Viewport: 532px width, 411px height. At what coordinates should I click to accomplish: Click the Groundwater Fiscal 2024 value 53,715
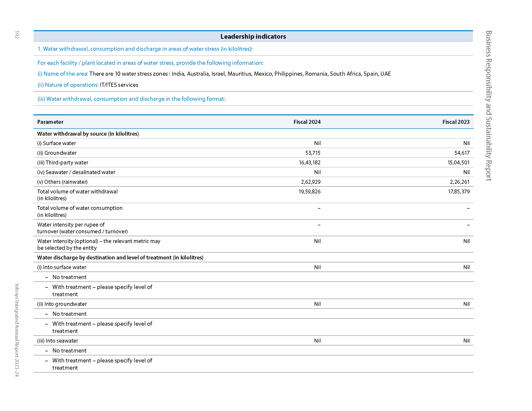tap(313, 153)
